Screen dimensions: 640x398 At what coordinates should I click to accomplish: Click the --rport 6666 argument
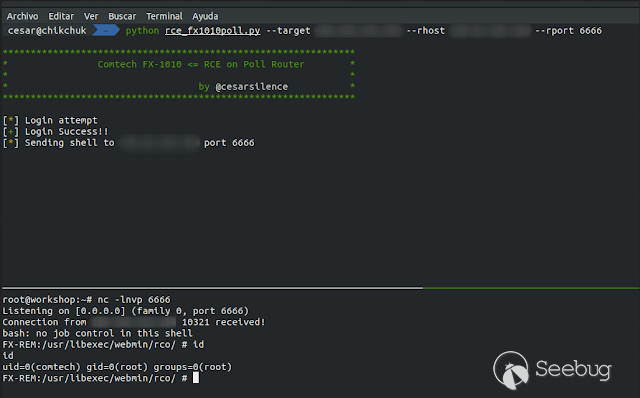tap(568, 31)
